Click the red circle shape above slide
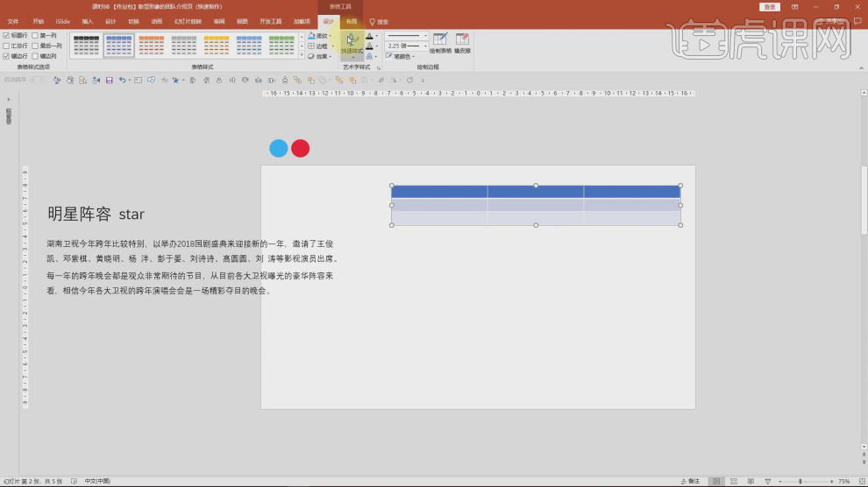Viewport: 868px width, 487px height. (x=300, y=148)
